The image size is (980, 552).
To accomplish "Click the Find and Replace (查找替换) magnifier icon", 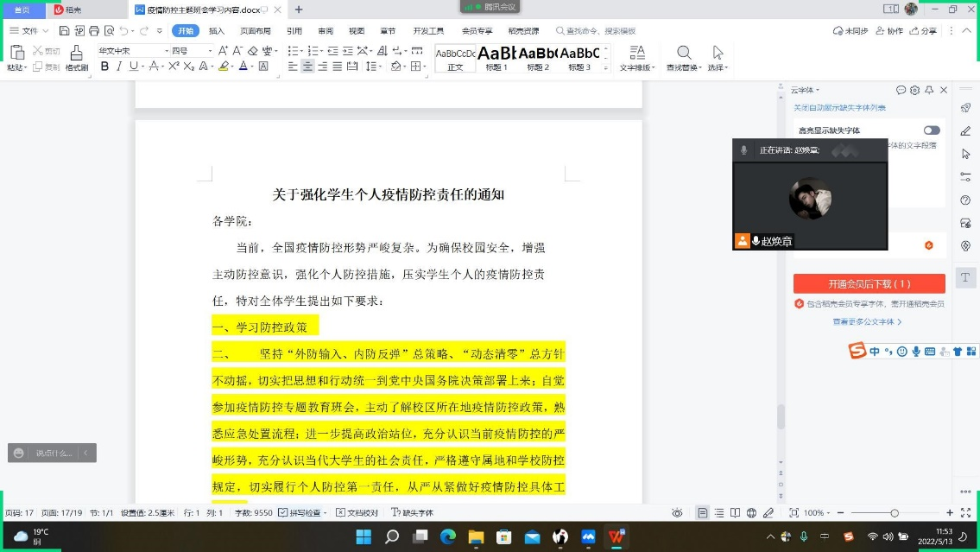I will [x=684, y=54].
